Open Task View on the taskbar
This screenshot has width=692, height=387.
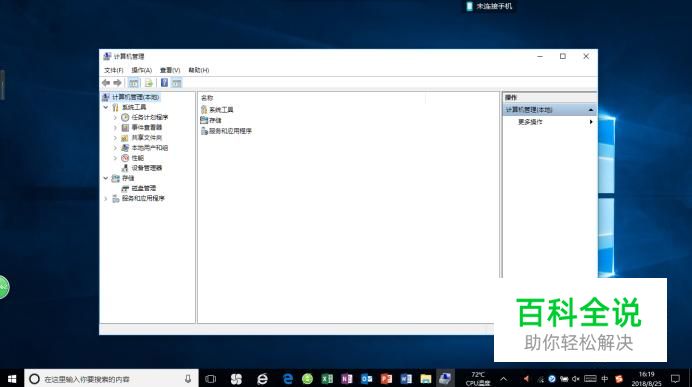pyautogui.click(x=211, y=379)
